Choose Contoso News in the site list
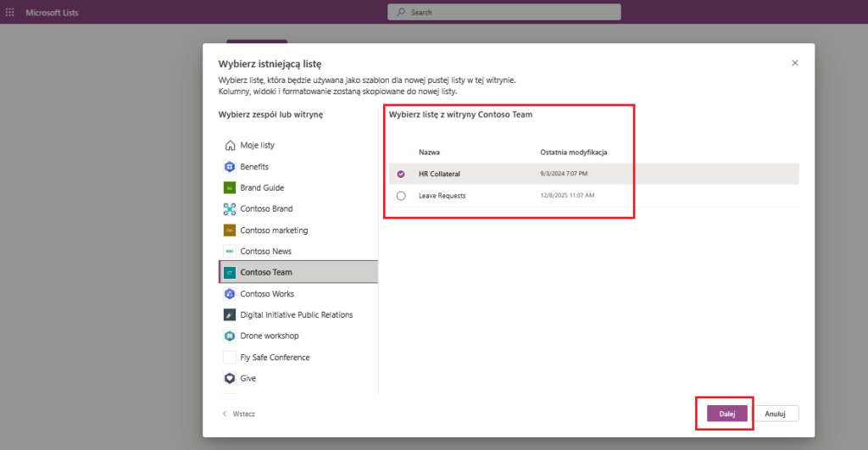Screen dimensions: 868x450 tap(265, 252)
